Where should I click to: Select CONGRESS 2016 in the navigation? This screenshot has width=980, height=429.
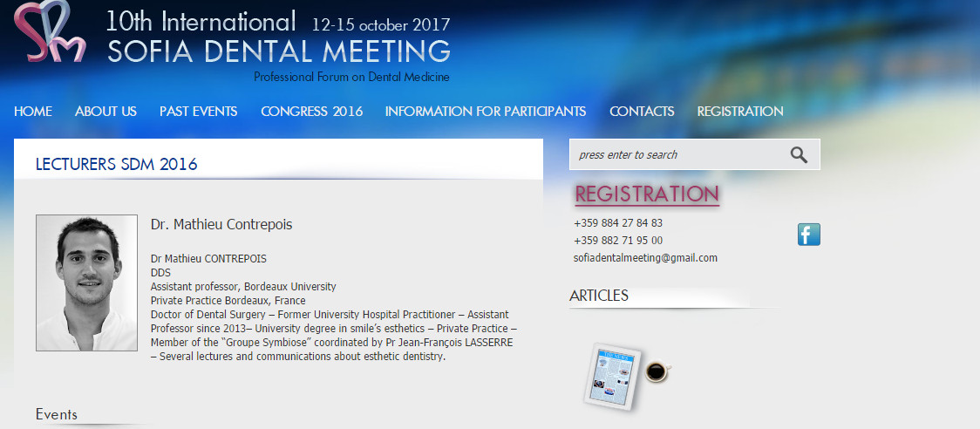pyautogui.click(x=312, y=112)
